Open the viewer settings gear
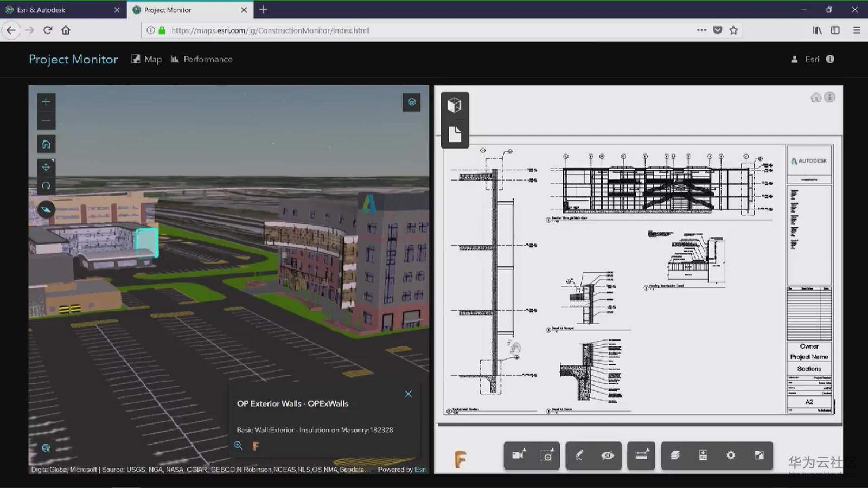This screenshot has height=488, width=868. (x=731, y=455)
